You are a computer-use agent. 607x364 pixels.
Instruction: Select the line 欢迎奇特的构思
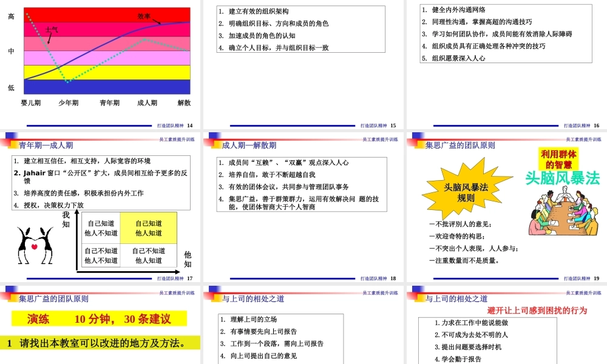457,236
